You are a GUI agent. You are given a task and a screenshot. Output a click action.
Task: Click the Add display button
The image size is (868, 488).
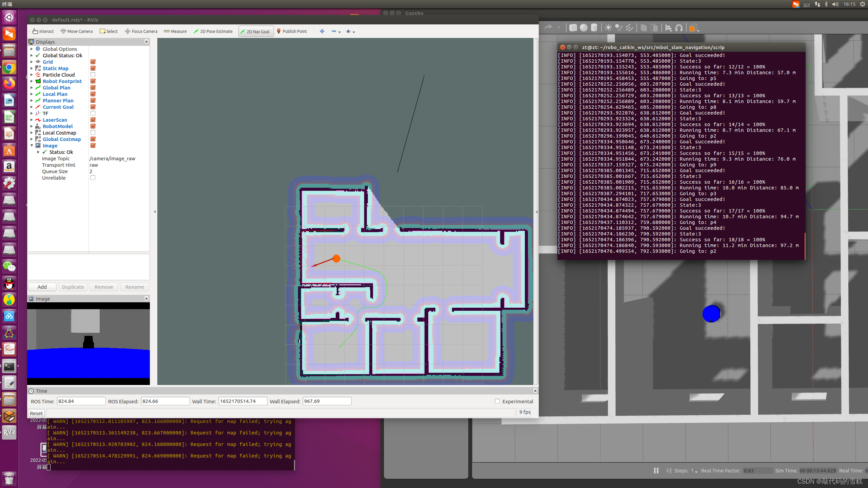click(42, 287)
